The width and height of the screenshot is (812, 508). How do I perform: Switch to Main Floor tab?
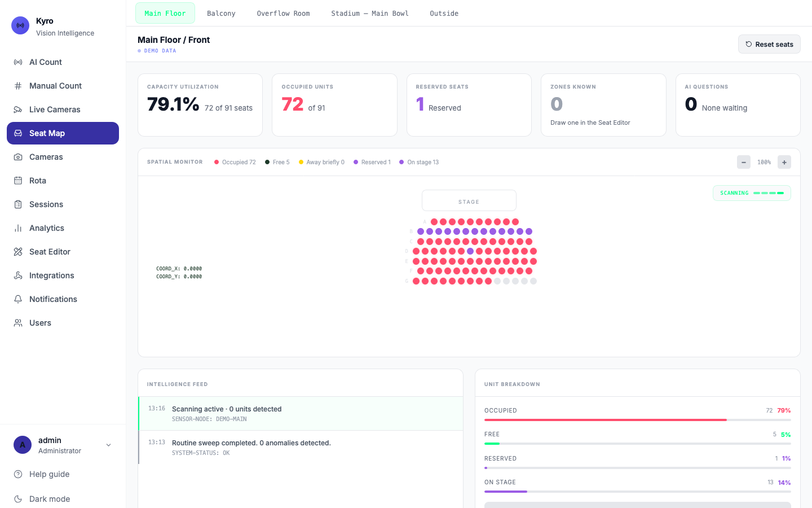[165, 13]
